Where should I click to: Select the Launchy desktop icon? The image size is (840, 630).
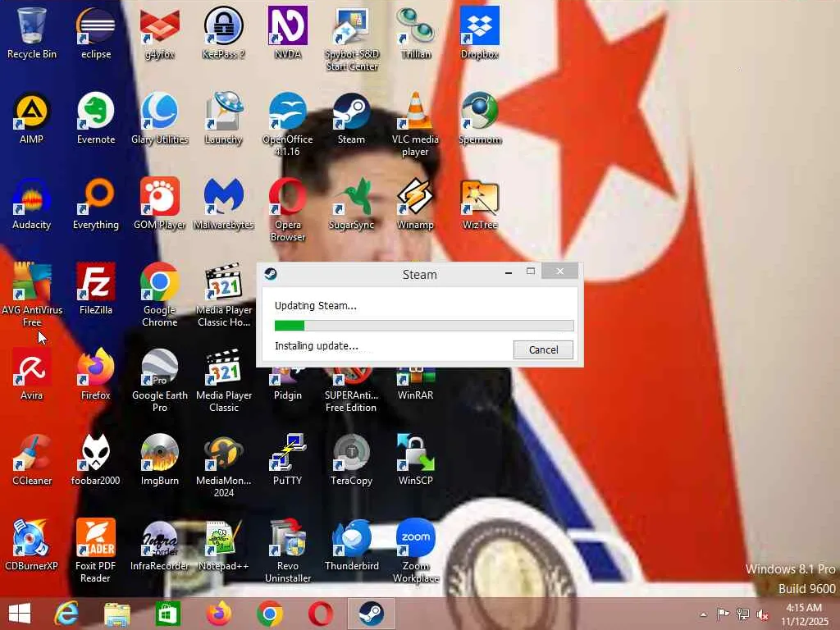tap(223, 118)
